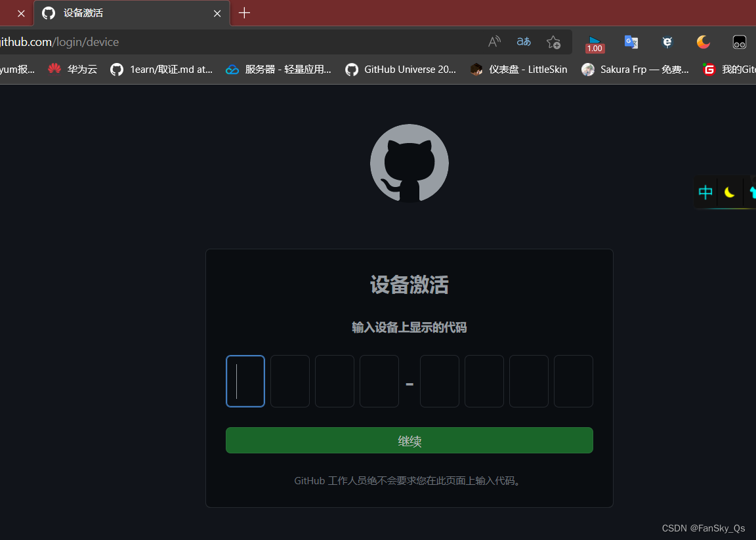Focus the second device code digit box
This screenshot has height=540, width=756.
290,381
